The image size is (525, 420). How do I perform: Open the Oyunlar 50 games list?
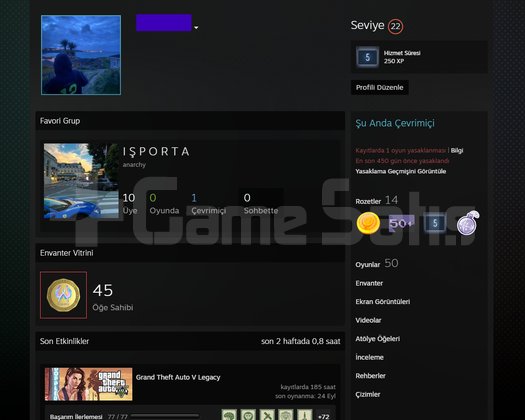tap(377, 264)
